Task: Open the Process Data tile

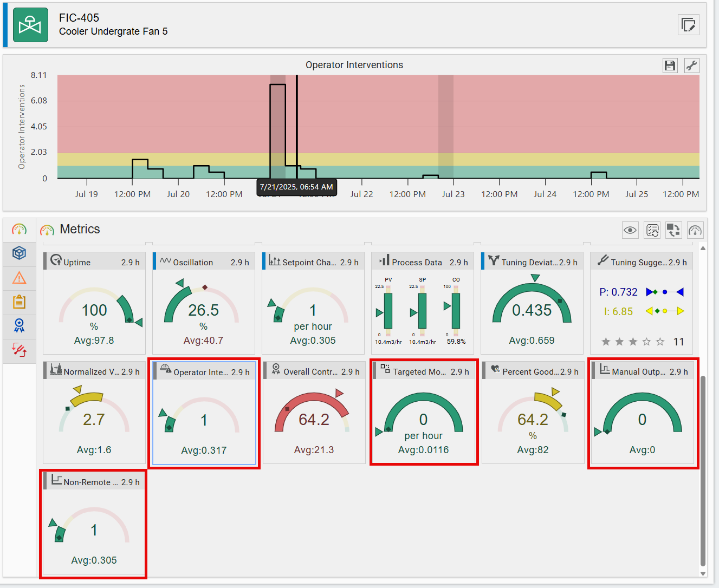Action: (x=423, y=303)
